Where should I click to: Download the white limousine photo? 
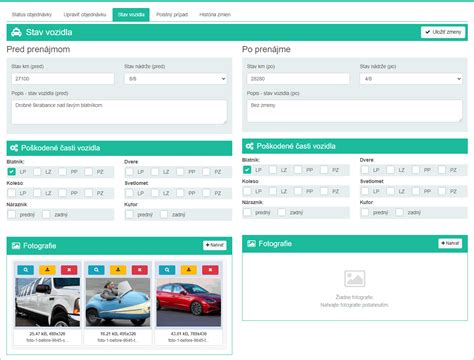coord(47,270)
